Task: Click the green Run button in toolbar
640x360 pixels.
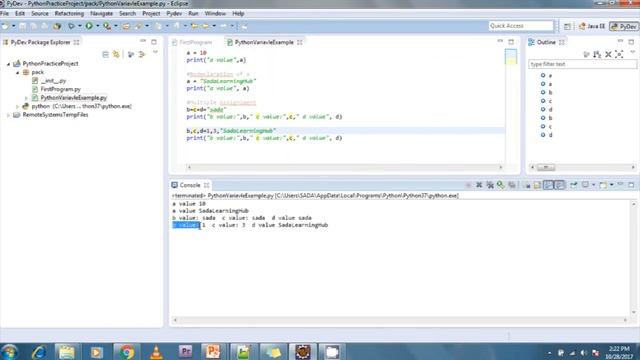Action: pyautogui.click(x=89, y=26)
